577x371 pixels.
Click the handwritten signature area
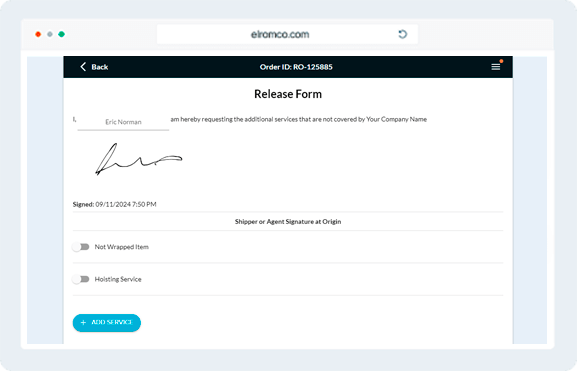pos(139,159)
